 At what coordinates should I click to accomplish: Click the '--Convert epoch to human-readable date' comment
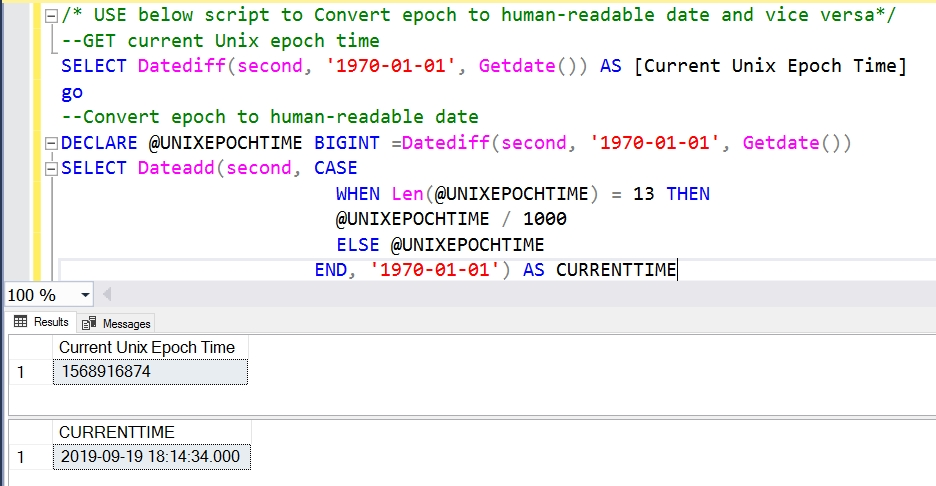click(x=270, y=117)
